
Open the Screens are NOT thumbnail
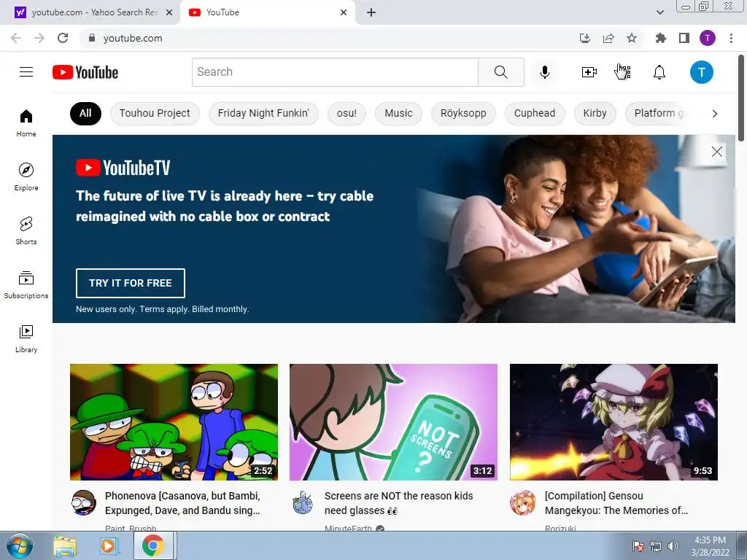point(393,422)
